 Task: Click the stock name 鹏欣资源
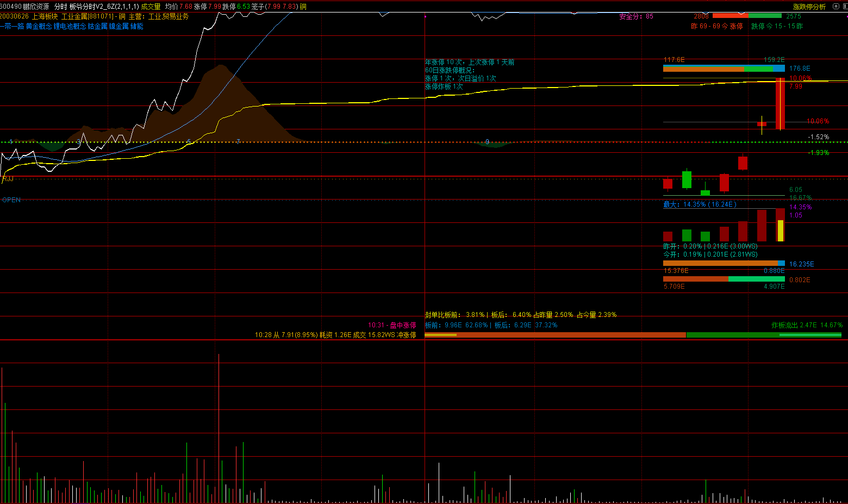click(x=36, y=7)
